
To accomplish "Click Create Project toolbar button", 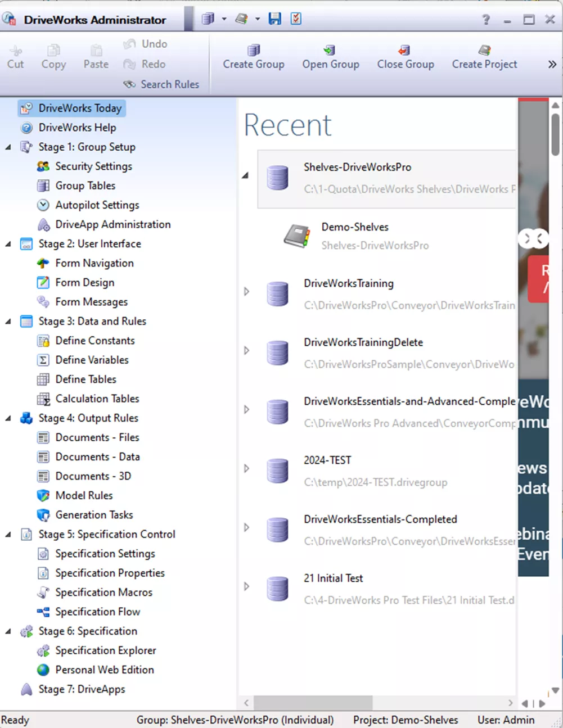I will coord(484,57).
